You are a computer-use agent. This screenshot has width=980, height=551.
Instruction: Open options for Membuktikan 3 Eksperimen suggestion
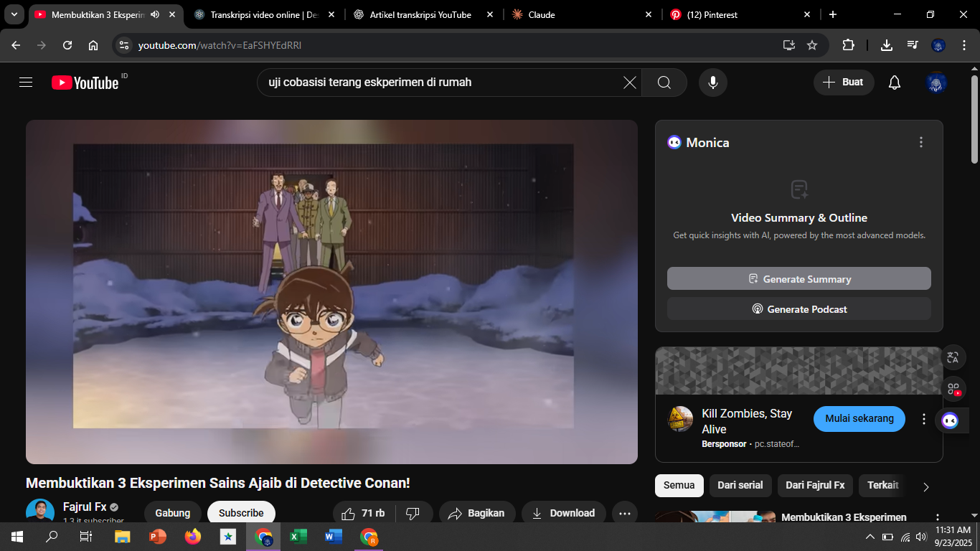(x=937, y=517)
